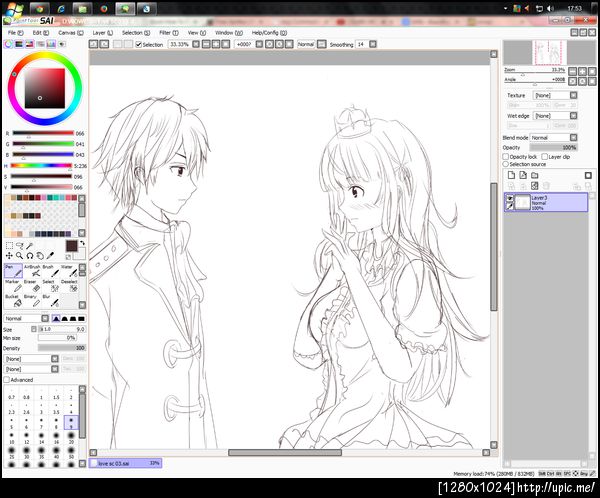Select the hand pan tool
The image size is (600, 498).
40,256
